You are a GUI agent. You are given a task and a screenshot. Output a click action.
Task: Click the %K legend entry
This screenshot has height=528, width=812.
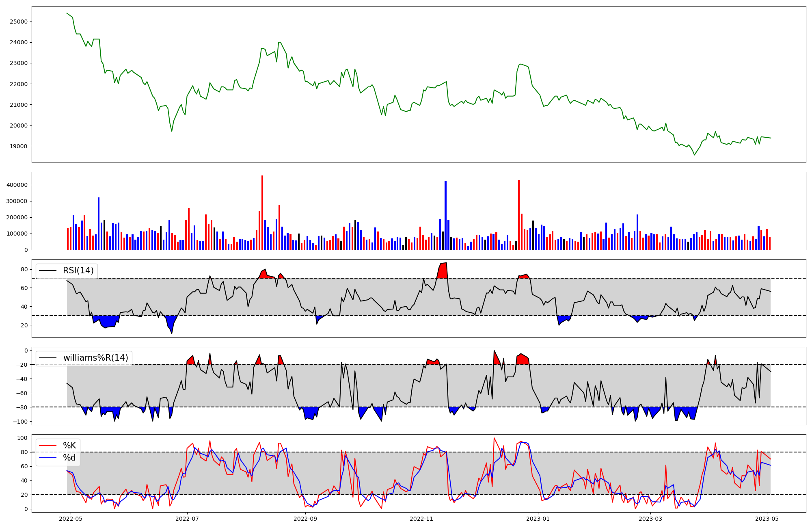point(69,446)
